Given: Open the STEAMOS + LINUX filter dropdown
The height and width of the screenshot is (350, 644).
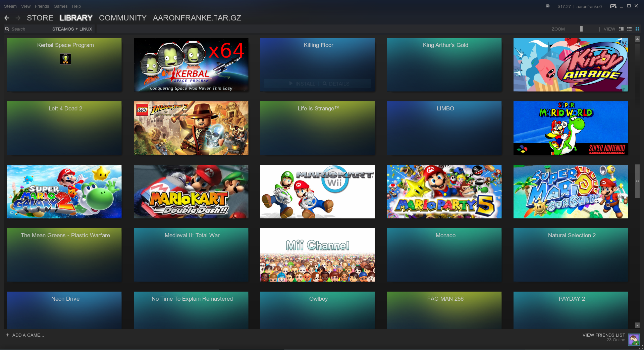Looking at the screenshot, I should [x=72, y=29].
